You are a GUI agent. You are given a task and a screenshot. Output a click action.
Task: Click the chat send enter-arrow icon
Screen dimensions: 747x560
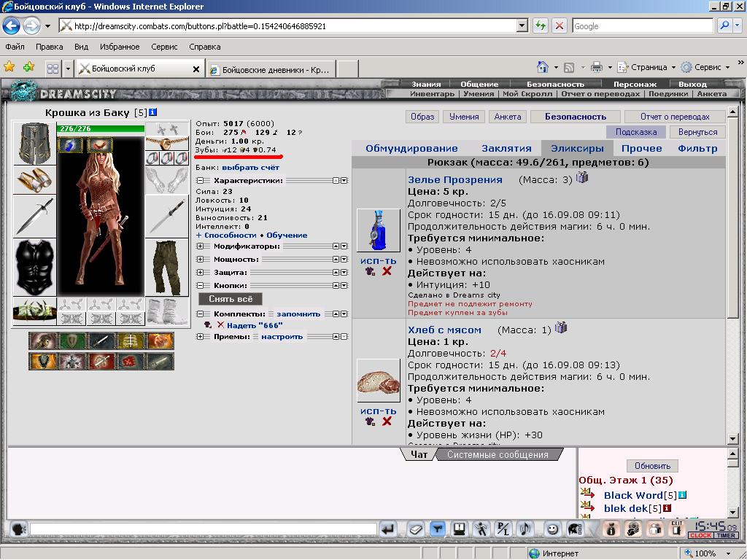coord(389,529)
